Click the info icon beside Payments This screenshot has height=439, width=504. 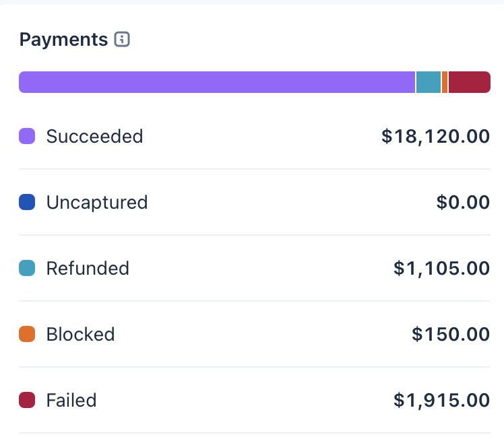[122, 40]
